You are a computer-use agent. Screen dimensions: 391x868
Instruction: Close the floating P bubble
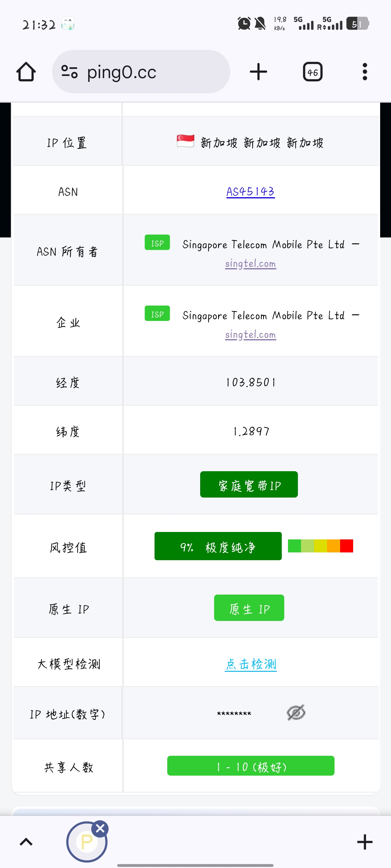click(x=100, y=828)
